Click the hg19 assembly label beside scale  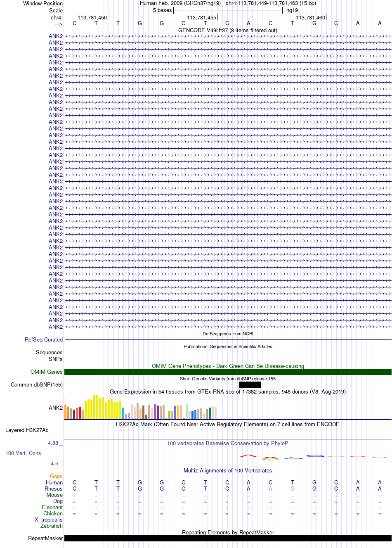click(292, 10)
